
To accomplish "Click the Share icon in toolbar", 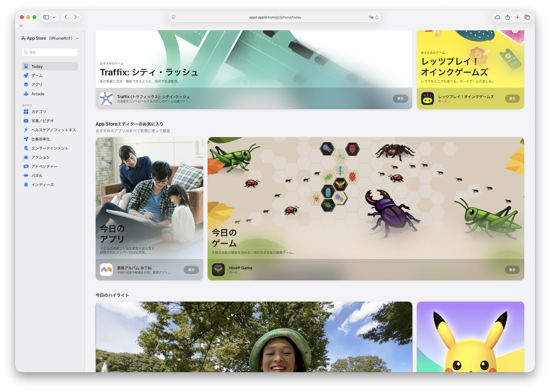I will pyautogui.click(x=508, y=17).
